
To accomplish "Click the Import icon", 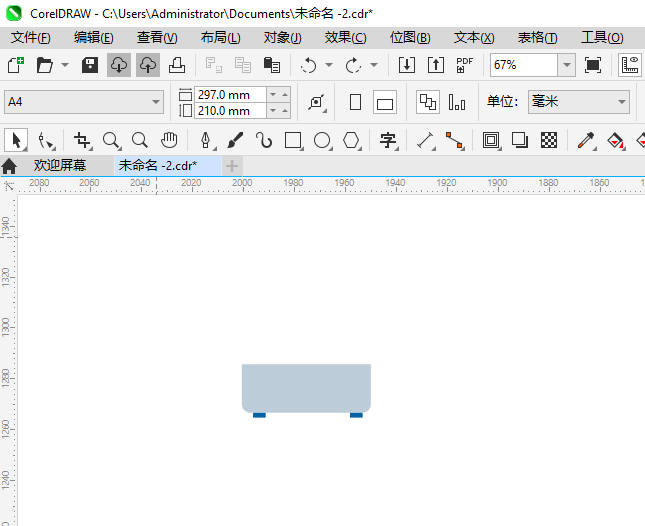I will [407, 65].
